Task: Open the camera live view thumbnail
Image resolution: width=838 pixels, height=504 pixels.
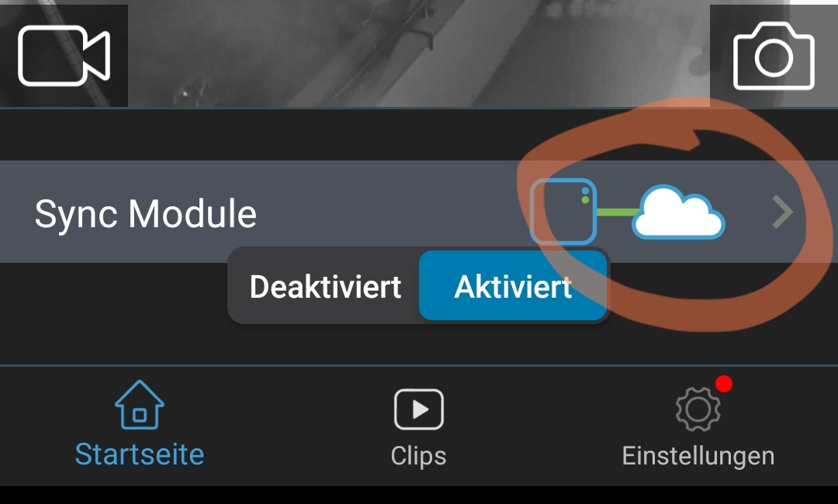Action: pos(419,54)
